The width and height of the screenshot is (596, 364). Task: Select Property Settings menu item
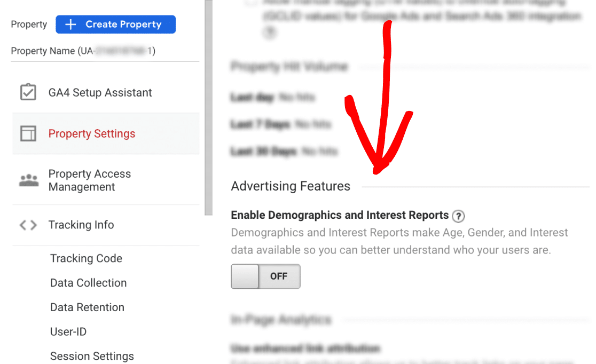pos(106,134)
